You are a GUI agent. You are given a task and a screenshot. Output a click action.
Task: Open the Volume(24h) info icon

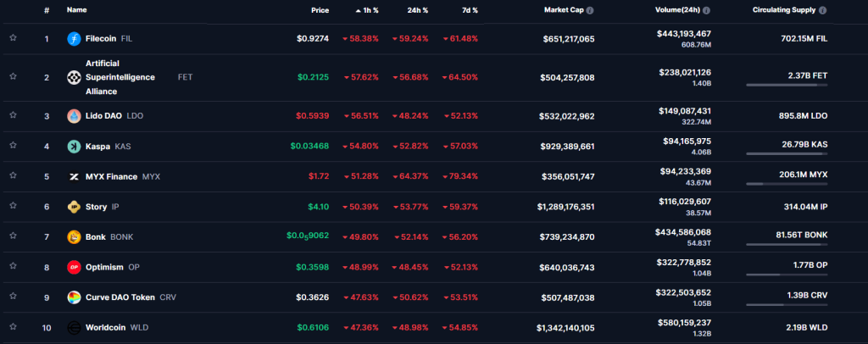point(706,10)
